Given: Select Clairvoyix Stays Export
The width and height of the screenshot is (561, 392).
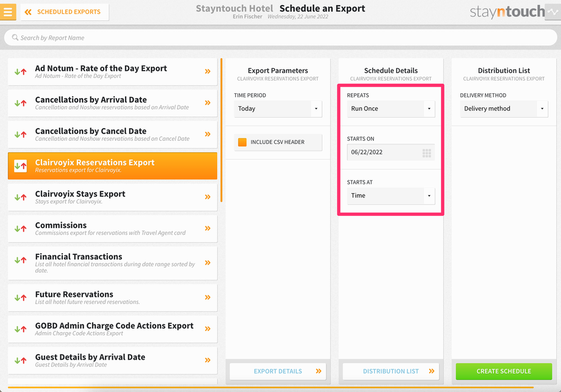Looking at the screenshot, I should point(112,197).
